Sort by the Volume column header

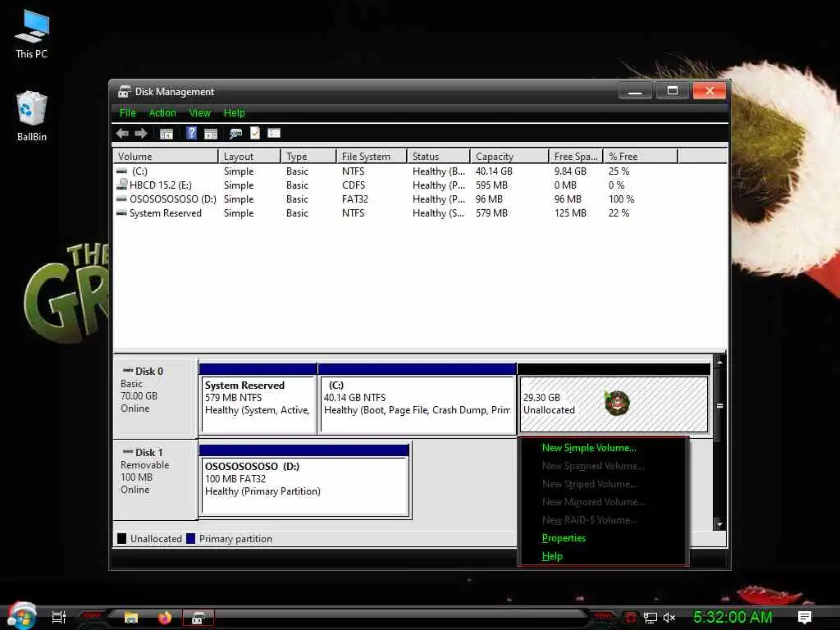pyautogui.click(x=166, y=157)
